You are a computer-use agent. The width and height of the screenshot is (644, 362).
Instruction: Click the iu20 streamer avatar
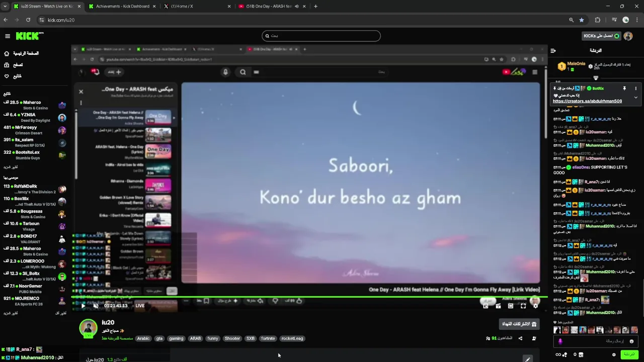tap(88, 328)
